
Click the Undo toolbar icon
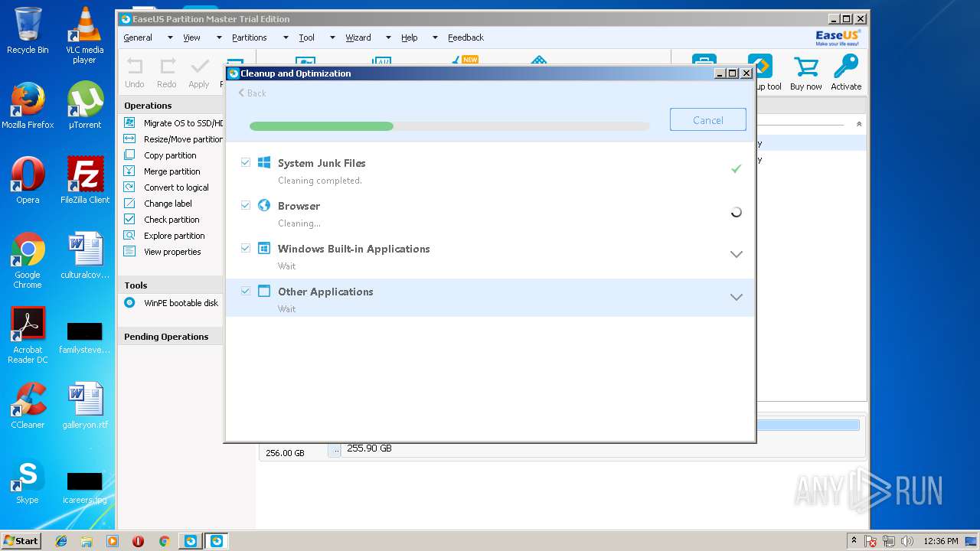pos(135,67)
